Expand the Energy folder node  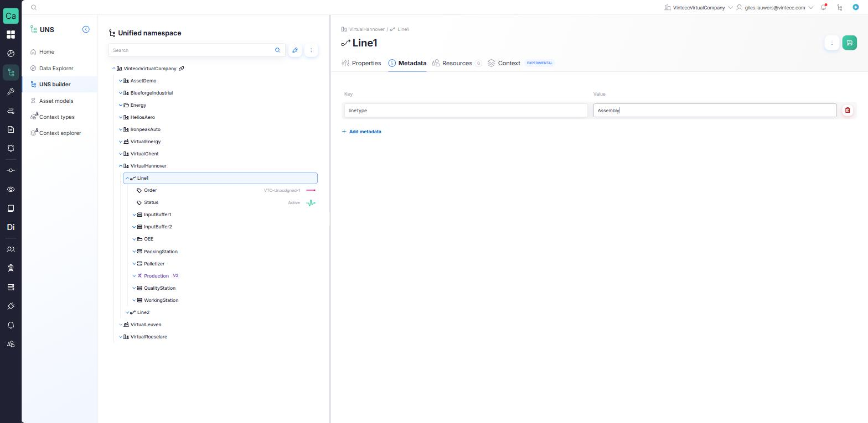click(x=121, y=105)
